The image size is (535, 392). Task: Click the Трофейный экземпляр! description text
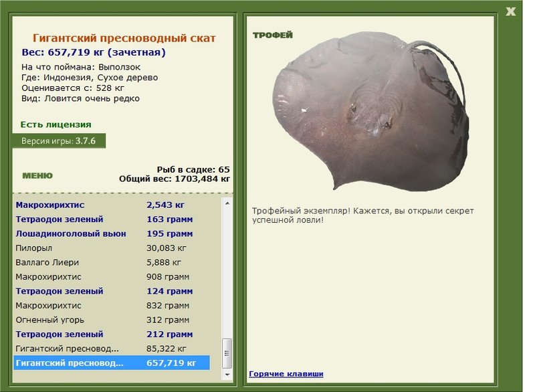click(x=362, y=215)
